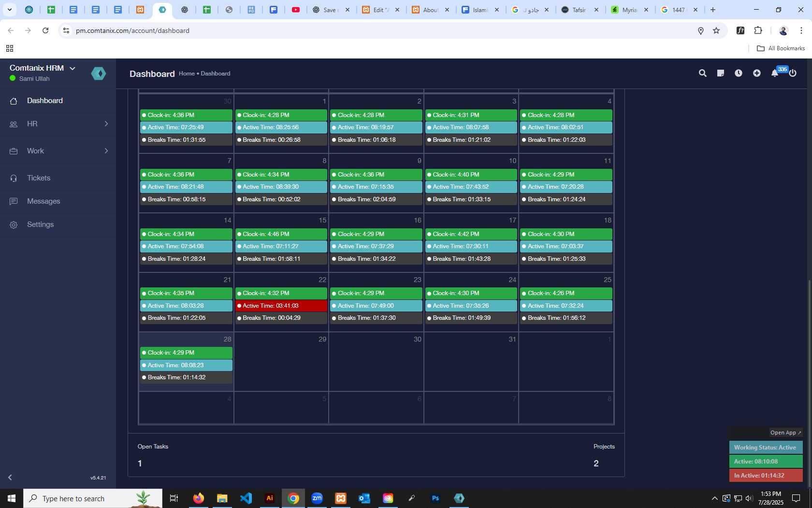Open sticky notes icon in header

click(x=720, y=73)
